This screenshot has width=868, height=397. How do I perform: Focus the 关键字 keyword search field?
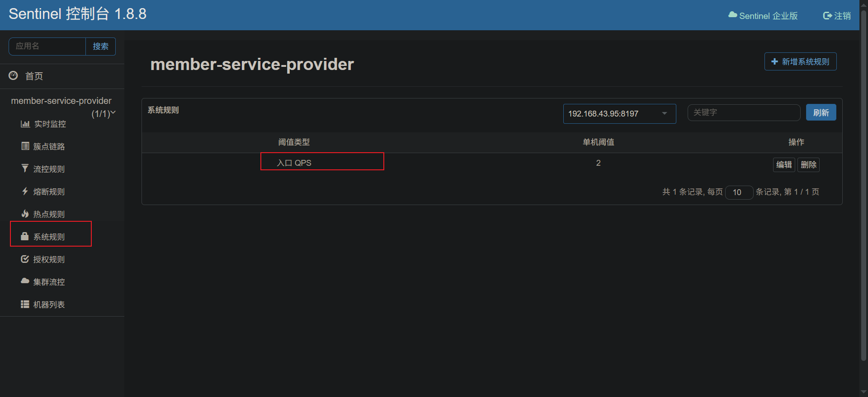click(744, 113)
